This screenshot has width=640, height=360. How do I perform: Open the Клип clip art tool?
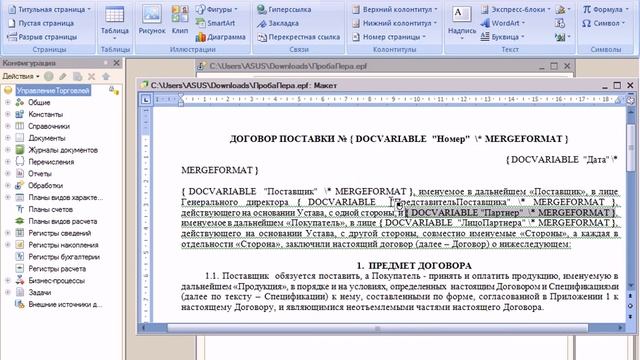(180, 20)
